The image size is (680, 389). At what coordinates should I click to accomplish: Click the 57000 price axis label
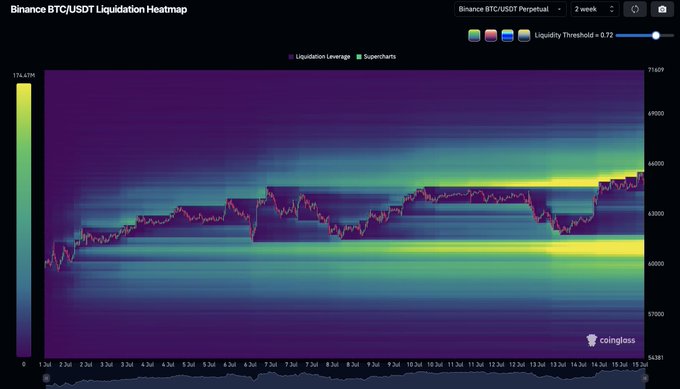656,314
